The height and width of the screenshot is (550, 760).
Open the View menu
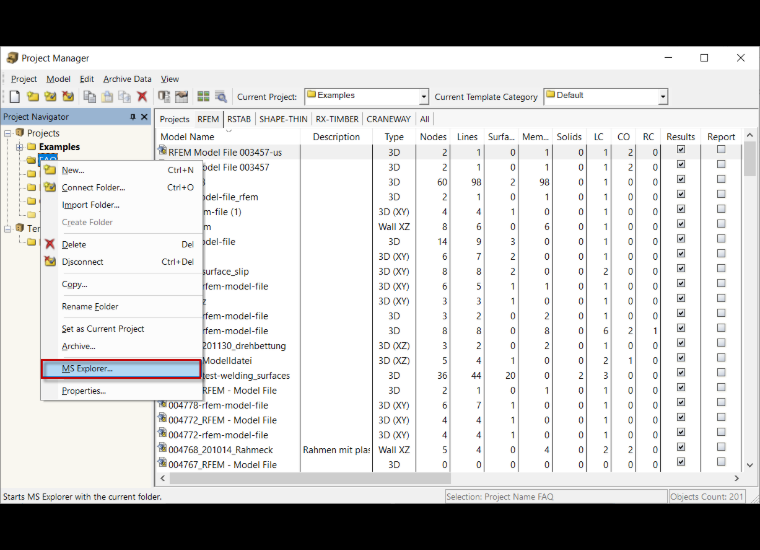coord(170,79)
